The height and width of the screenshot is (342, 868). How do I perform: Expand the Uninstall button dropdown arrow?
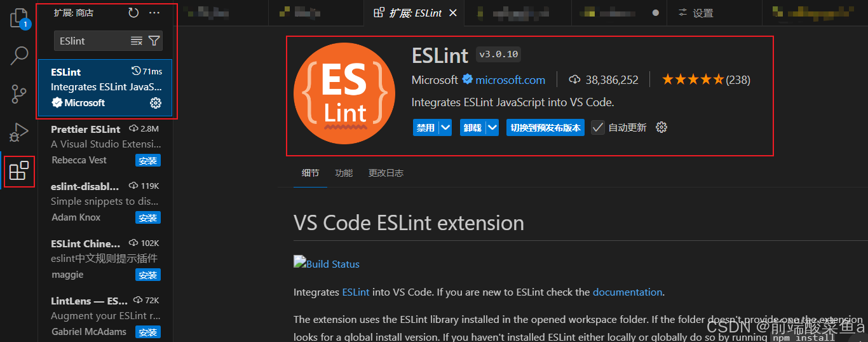click(x=492, y=127)
